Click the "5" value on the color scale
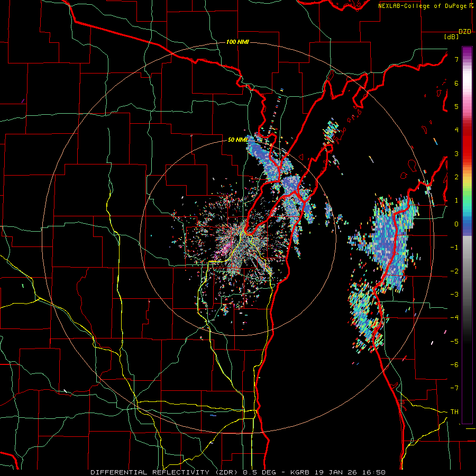The height and width of the screenshot is (476, 476). pos(456,106)
